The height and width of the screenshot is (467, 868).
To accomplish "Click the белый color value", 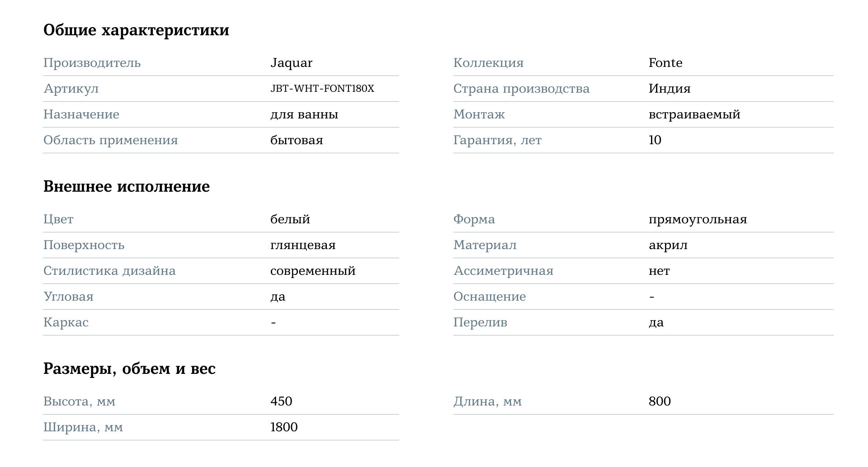I will click(x=290, y=219).
